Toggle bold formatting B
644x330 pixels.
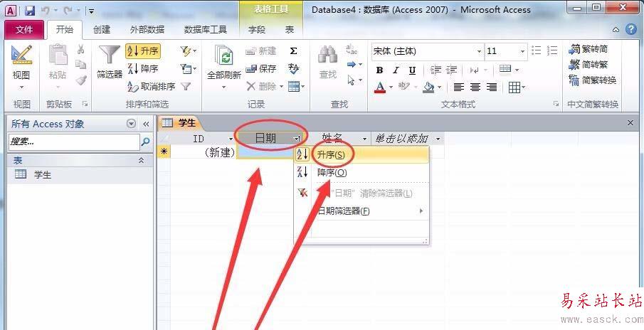point(379,70)
